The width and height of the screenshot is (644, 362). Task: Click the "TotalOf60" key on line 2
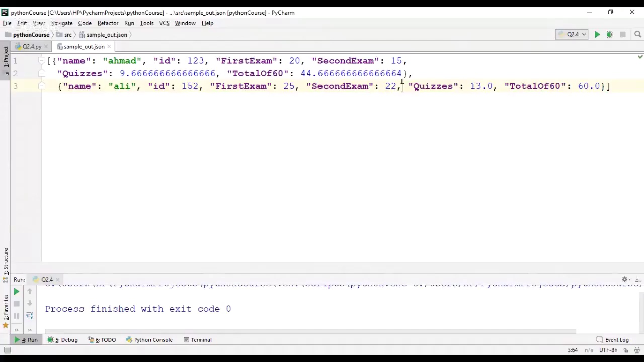point(258,73)
